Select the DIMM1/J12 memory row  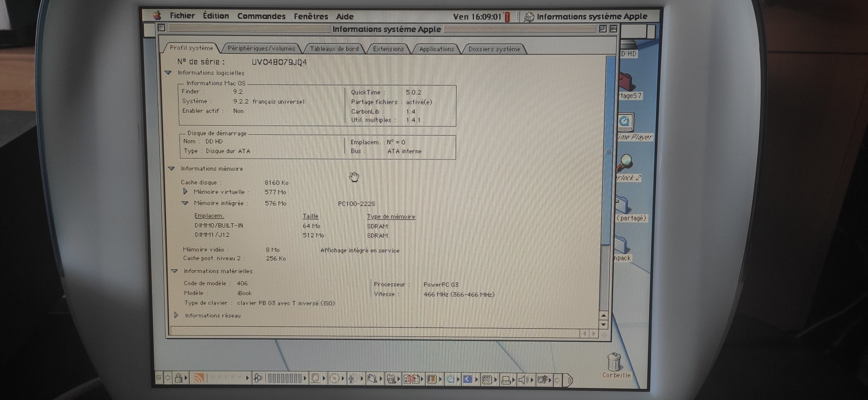pyautogui.click(x=291, y=235)
